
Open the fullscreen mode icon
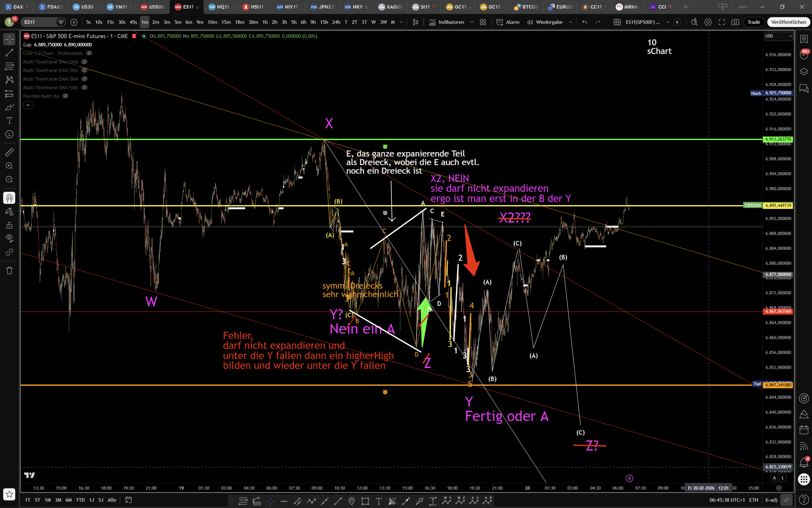tap(721, 22)
